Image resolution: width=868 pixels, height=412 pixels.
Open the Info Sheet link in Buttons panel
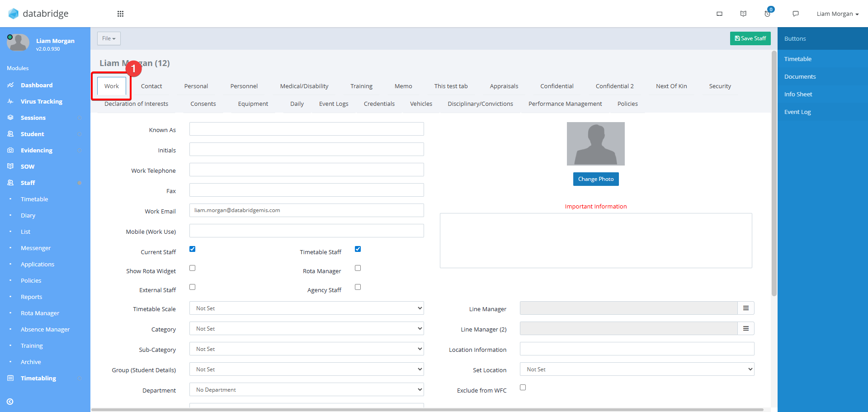(x=798, y=94)
